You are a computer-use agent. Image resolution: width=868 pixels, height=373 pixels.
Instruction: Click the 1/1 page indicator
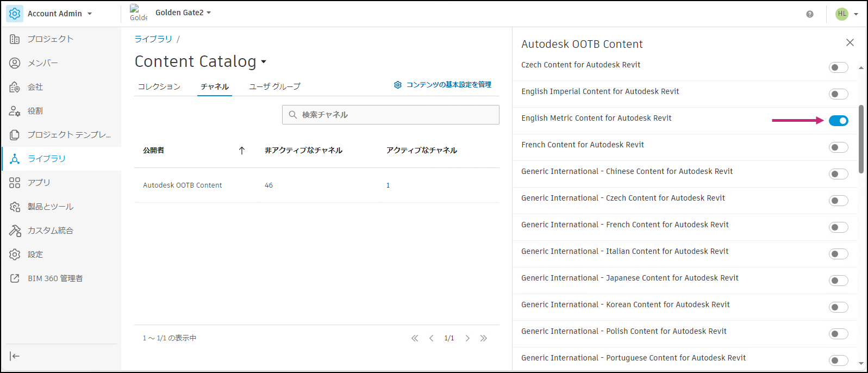[x=449, y=338]
